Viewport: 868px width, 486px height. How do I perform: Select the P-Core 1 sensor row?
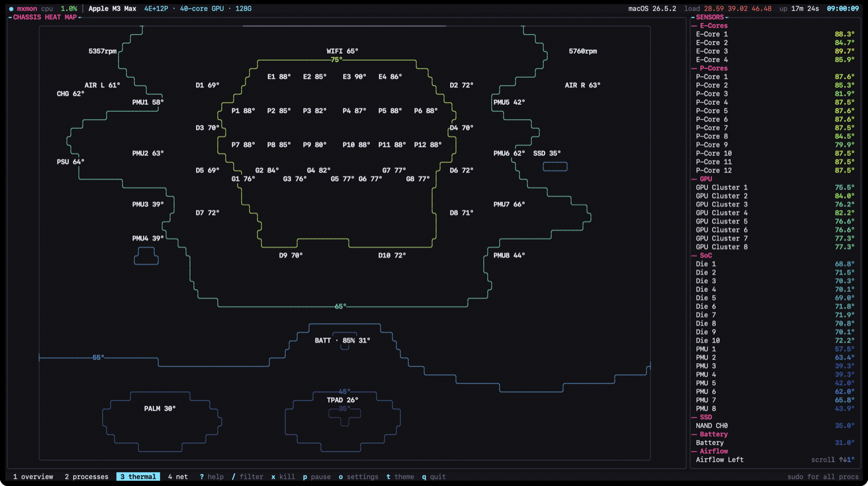pyautogui.click(x=775, y=76)
